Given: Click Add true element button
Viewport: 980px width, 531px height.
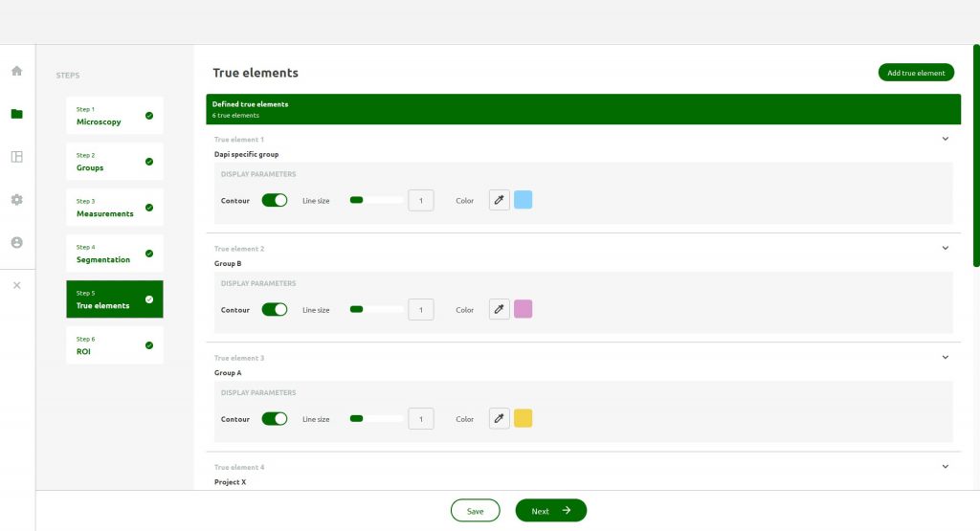Looking at the screenshot, I should [x=915, y=73].
